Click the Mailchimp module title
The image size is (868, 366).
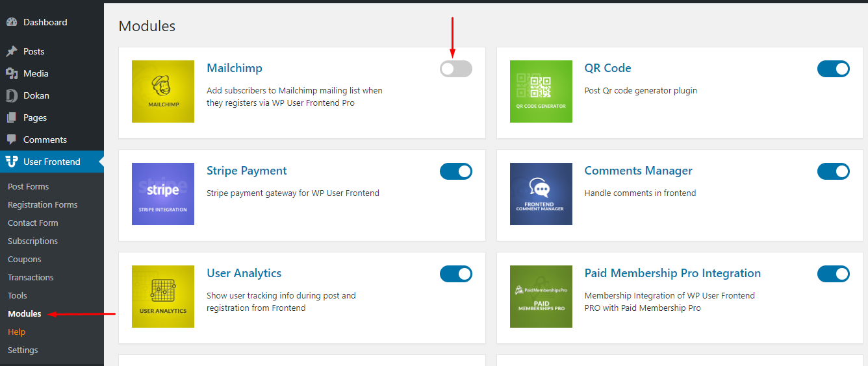tap(235, 68)
